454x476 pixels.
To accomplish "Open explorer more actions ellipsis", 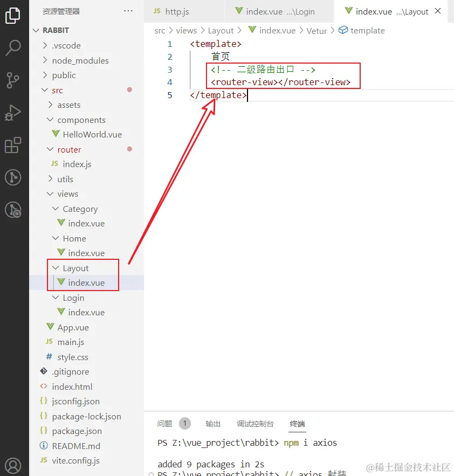I will [x=128, y=11].
